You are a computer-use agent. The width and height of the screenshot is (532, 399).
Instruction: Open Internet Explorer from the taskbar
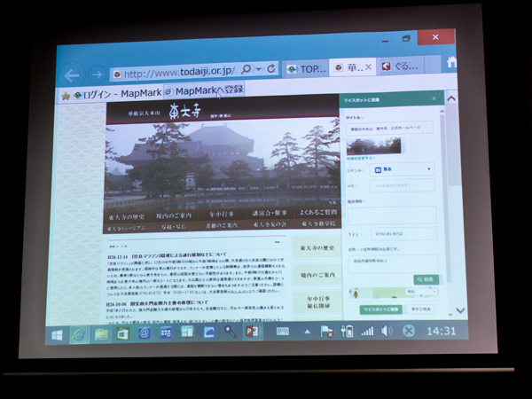[79, 333]
